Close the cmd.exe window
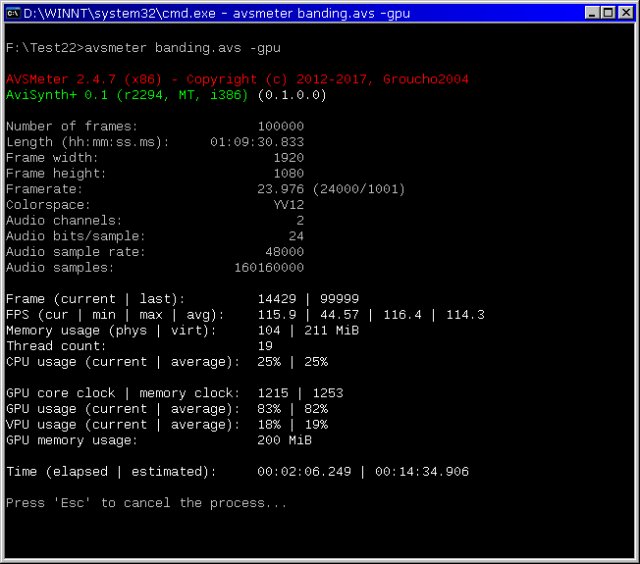 pos(626,13)
